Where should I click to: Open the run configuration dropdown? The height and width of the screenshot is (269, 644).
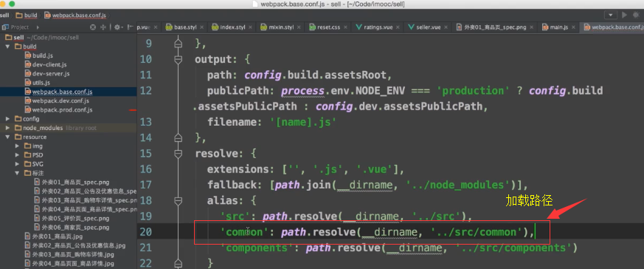click(x=611, y=15)
